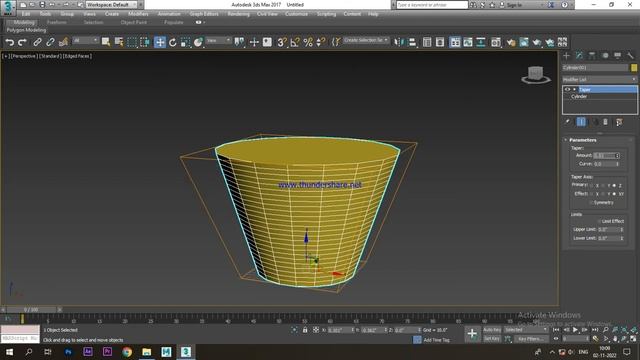Toggle Taper modifier eye visibility
Screen dimensions: 640x360
click(567, 89)
